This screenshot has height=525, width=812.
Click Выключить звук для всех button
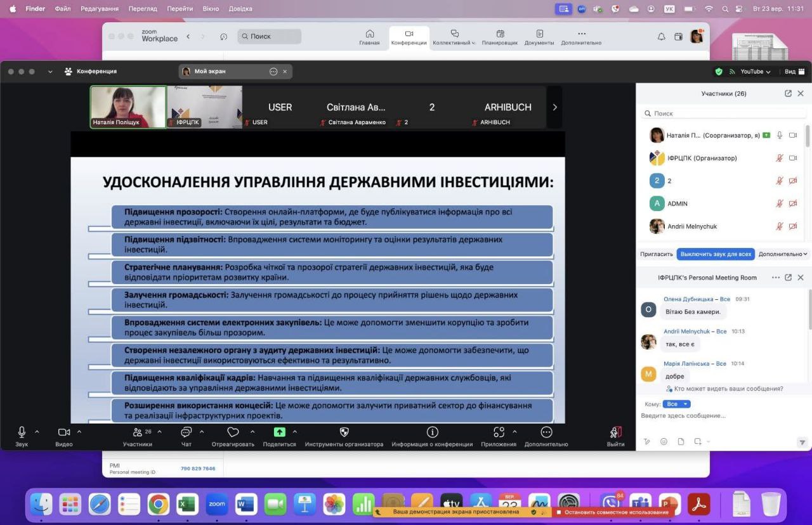point(716,254)
